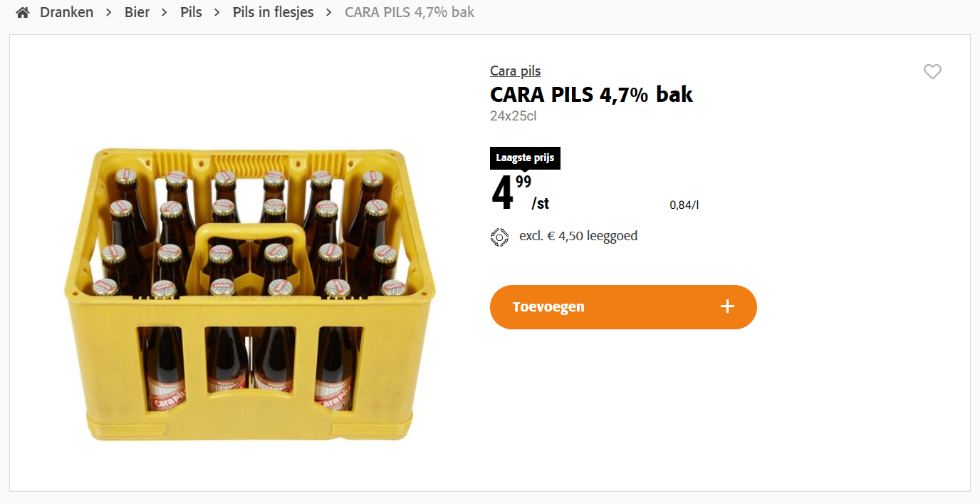This screenshot has height=504, width=980.
Task: Click chevron between Dranken and Bier
Action: click(x=109, y=13)
